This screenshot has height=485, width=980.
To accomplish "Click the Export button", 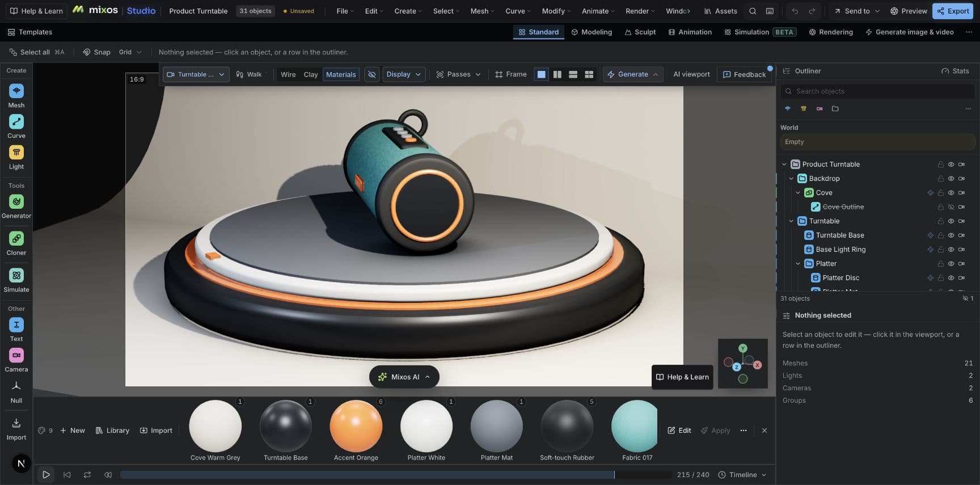I will pyautogui.click(x=953, y=11).
